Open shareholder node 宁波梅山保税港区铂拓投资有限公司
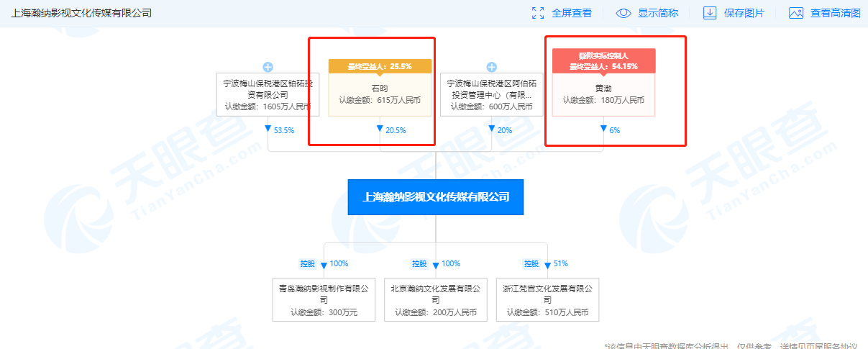 point(268,94)
